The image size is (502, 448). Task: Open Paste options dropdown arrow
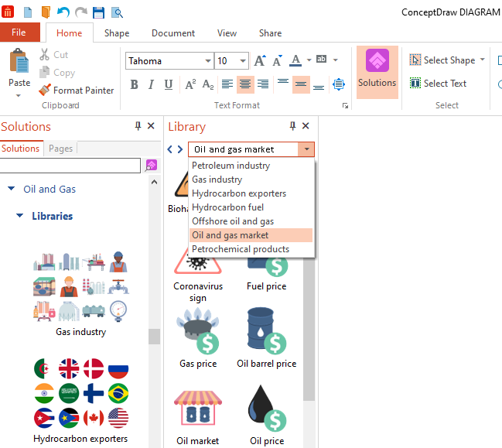[19, 95]
